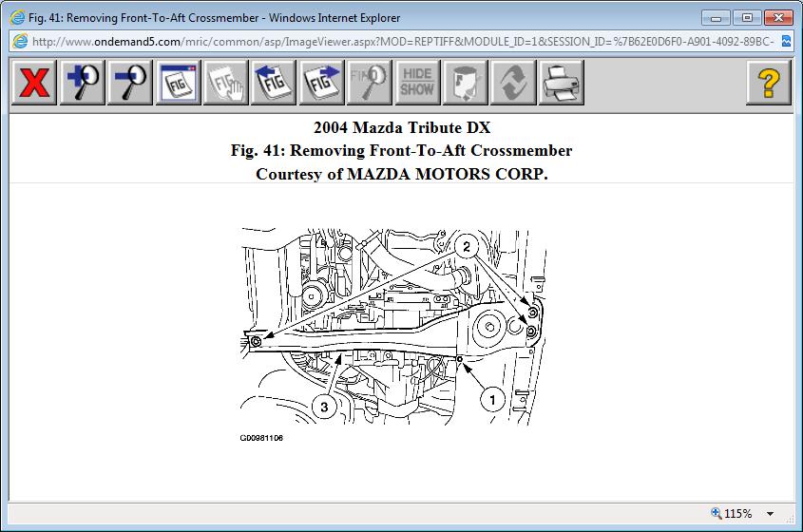Viewport: 803px width, 532px height.
Task: Go to next figure with right-arrow FIG icon
Action: point(321,83)
